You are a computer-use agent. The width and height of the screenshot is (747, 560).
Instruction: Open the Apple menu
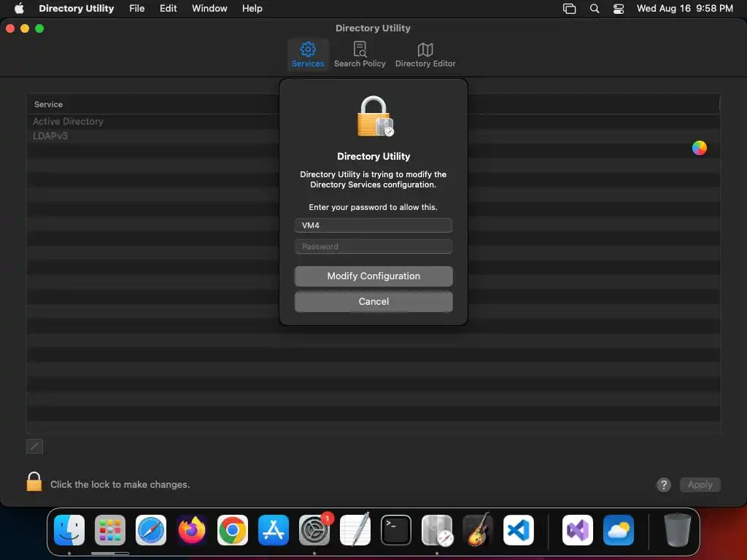click(19, 9)
